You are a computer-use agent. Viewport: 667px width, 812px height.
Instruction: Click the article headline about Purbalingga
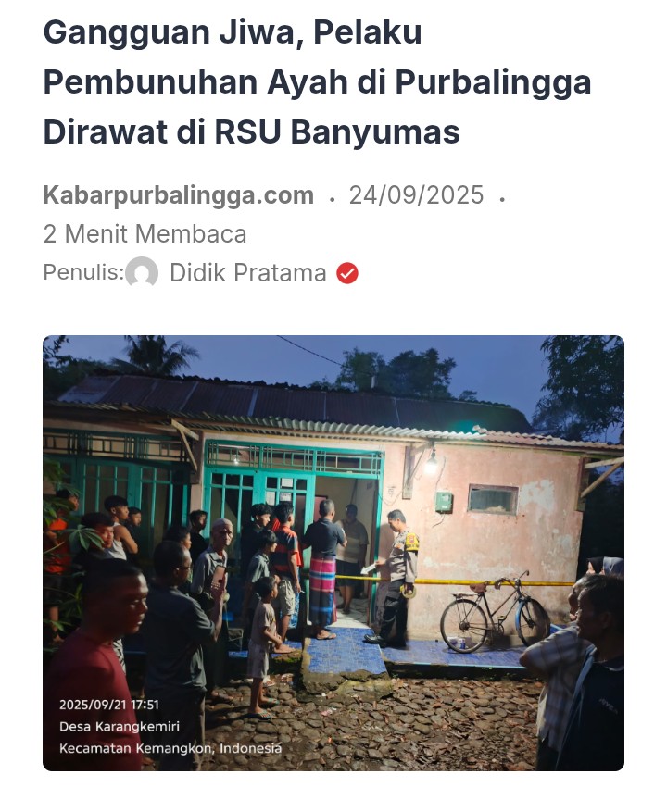point(317,81)
